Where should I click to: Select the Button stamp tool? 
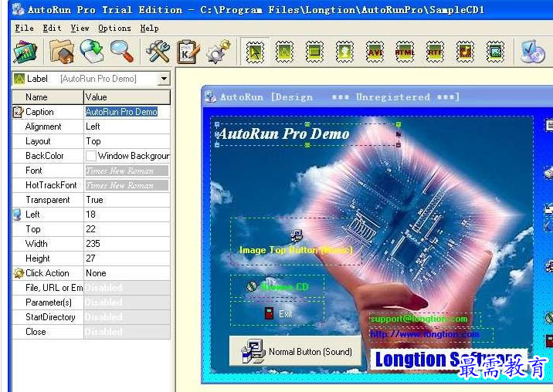[x=314, y=52]
